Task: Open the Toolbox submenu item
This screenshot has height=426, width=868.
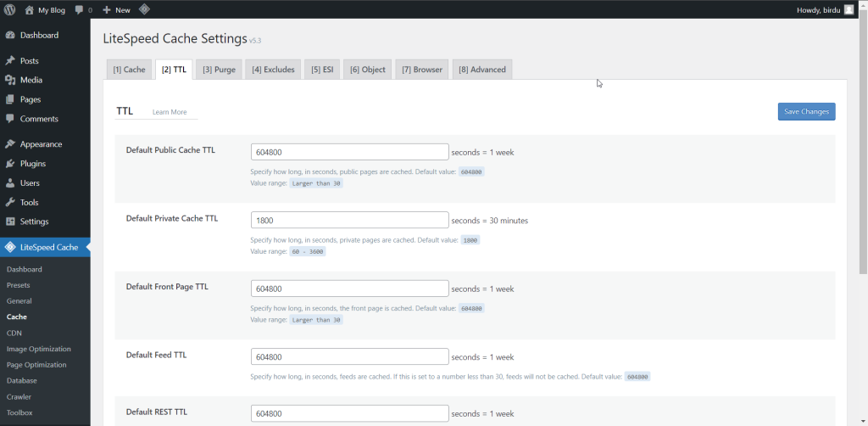Action: pyautogui.click(x=19, y=412)
